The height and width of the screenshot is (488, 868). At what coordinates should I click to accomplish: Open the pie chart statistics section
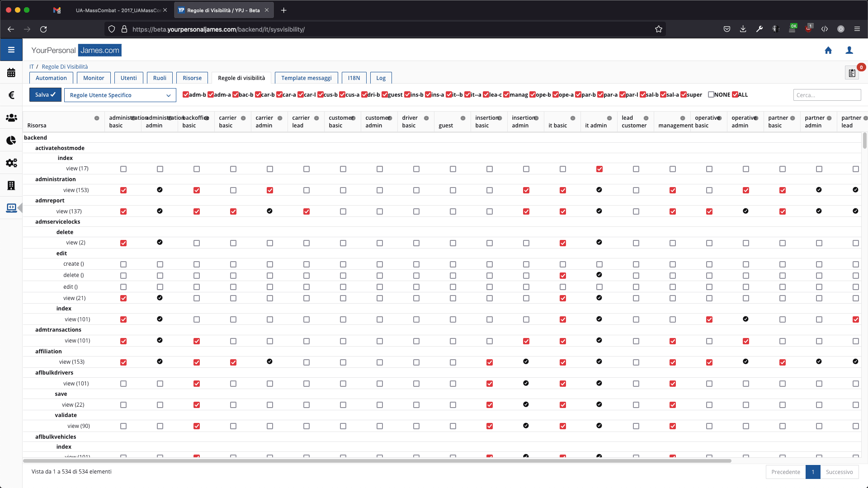[11, 141]
